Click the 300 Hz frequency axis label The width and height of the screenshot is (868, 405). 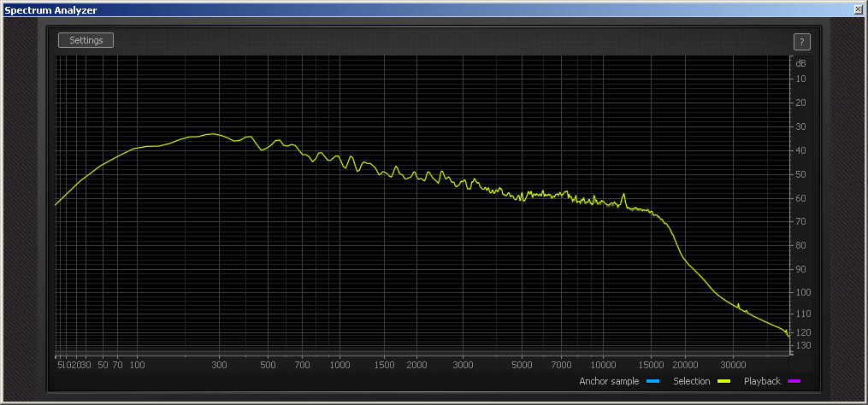tap(220, 365)
